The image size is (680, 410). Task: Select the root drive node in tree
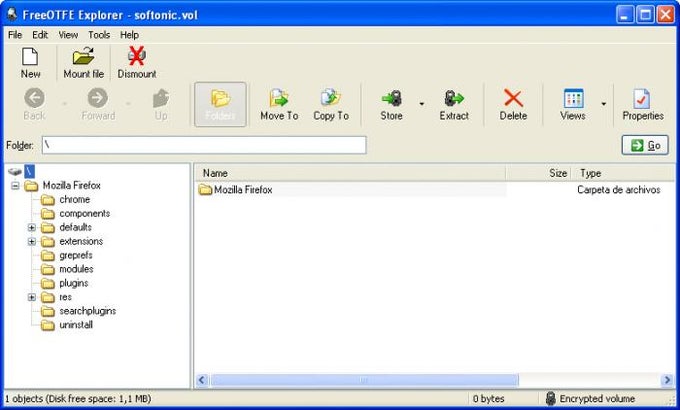29,171
